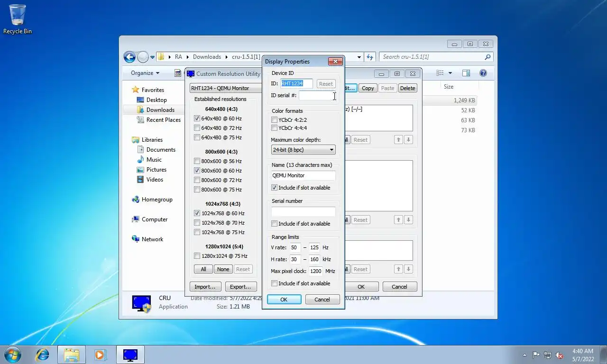Click the muted volume tray icon
607x364 pixels.
point(560,355)
